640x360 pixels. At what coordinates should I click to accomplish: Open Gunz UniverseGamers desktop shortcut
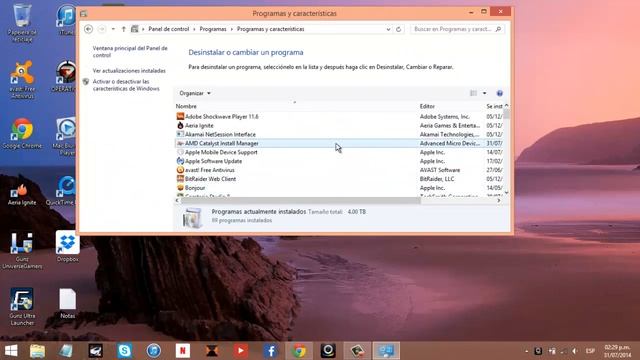point(22,251)
